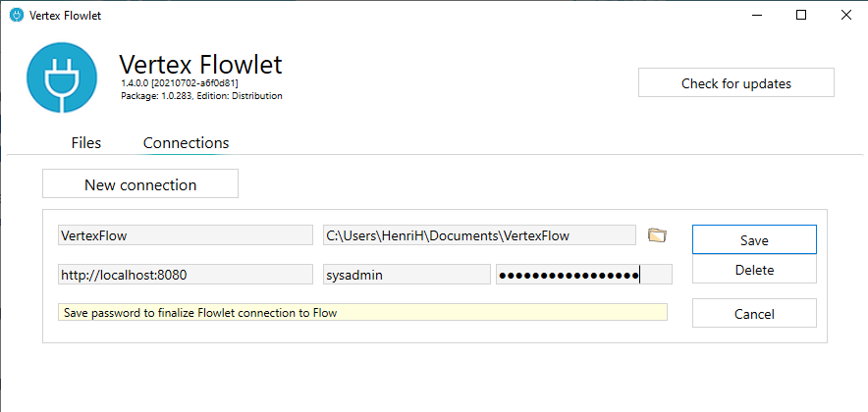This screenshot has width=868, height=412.
Task: Open the Connections tab
Action: click(186, 143)
